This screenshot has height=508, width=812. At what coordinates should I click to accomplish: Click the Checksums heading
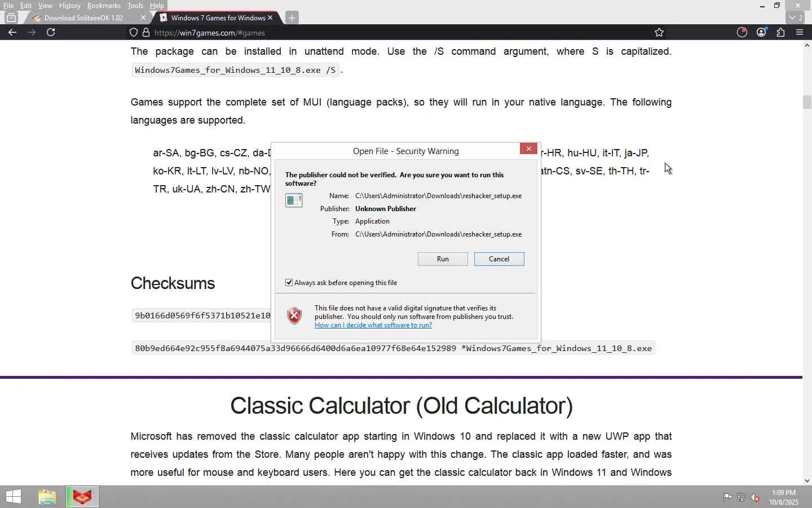(173, 283)
